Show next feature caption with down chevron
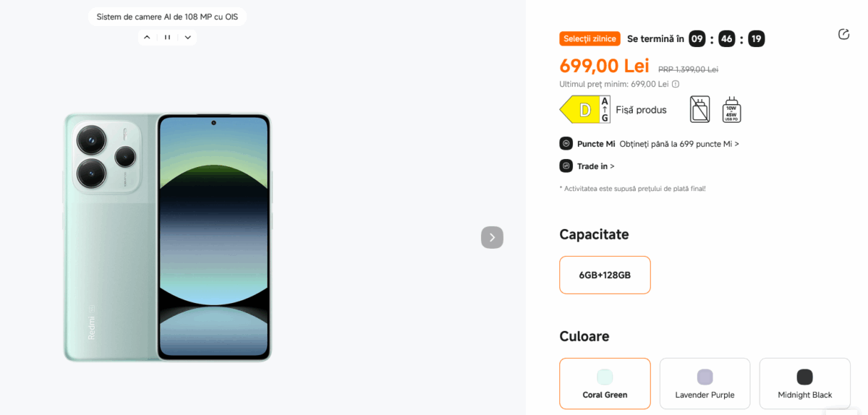868x415 pixels. pos(187,38)
